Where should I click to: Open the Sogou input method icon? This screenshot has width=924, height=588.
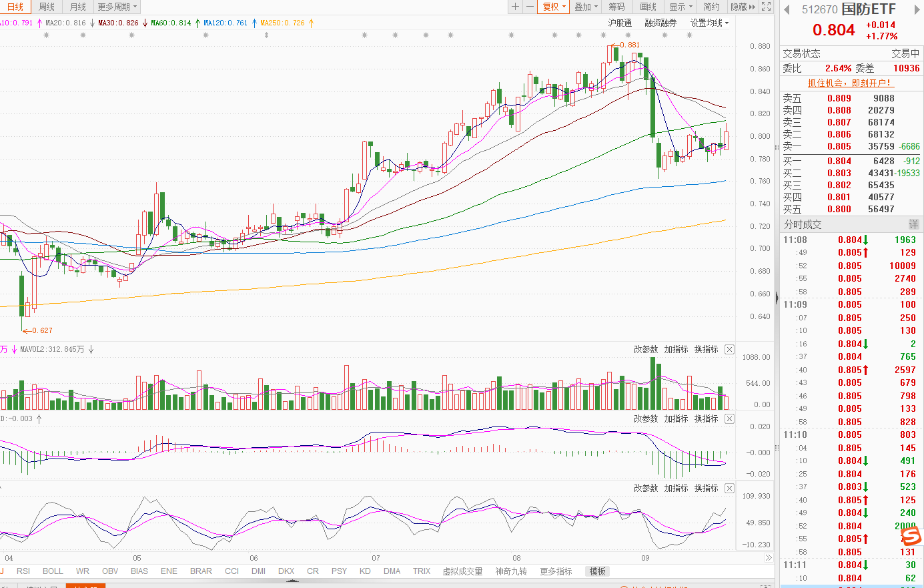[910, 535]
